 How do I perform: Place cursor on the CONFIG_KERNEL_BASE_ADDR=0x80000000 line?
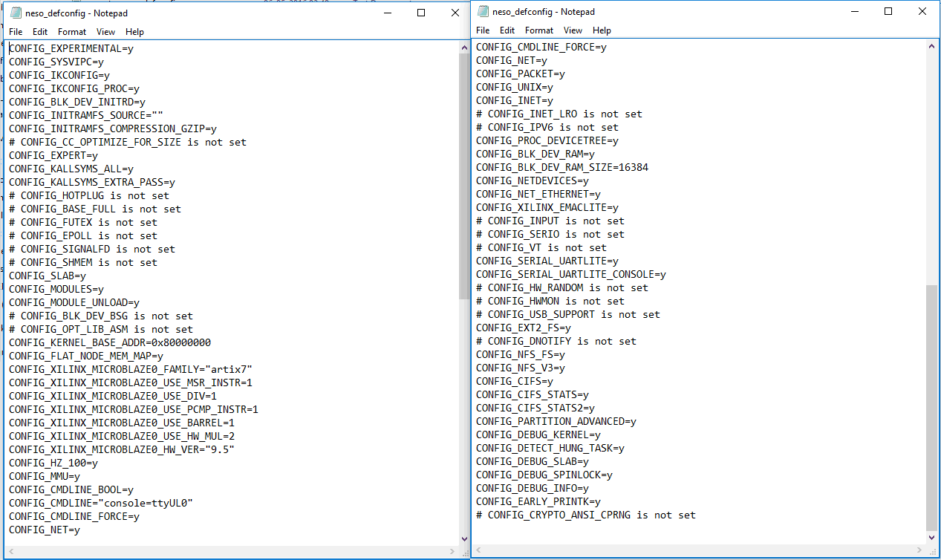coord(110,342)
